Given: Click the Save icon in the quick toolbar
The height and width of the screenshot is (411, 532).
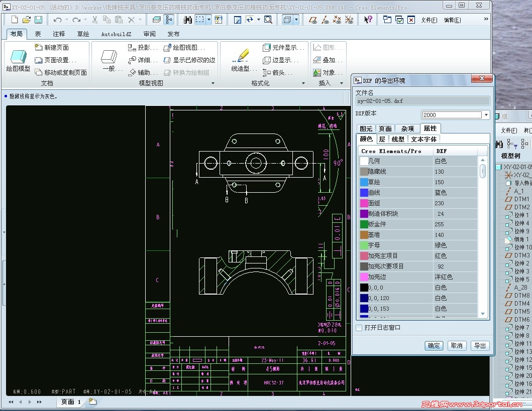Looking at the screenshot, I should click(38, 20).
